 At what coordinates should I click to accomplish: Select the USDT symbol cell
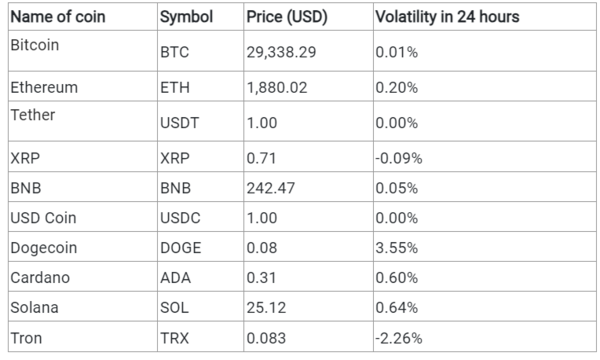coord(201,122)
